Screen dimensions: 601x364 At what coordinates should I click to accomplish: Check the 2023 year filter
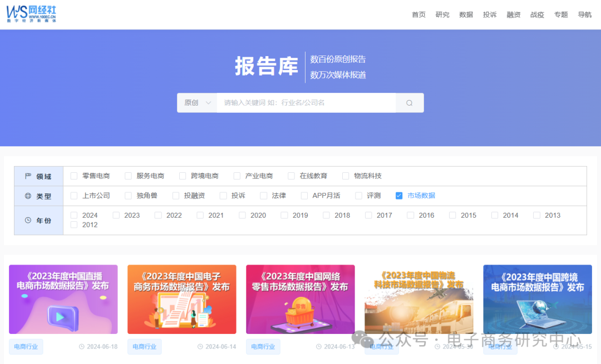pos(116,215)
